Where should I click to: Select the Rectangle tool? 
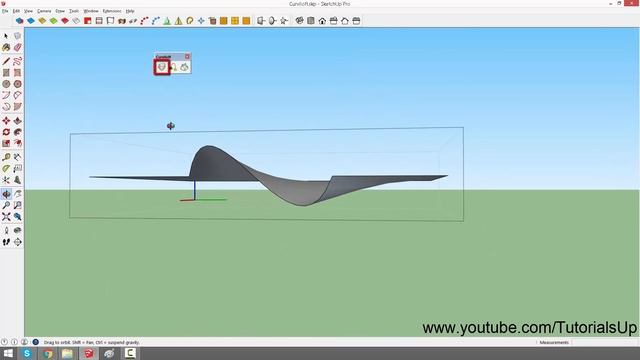6,73
